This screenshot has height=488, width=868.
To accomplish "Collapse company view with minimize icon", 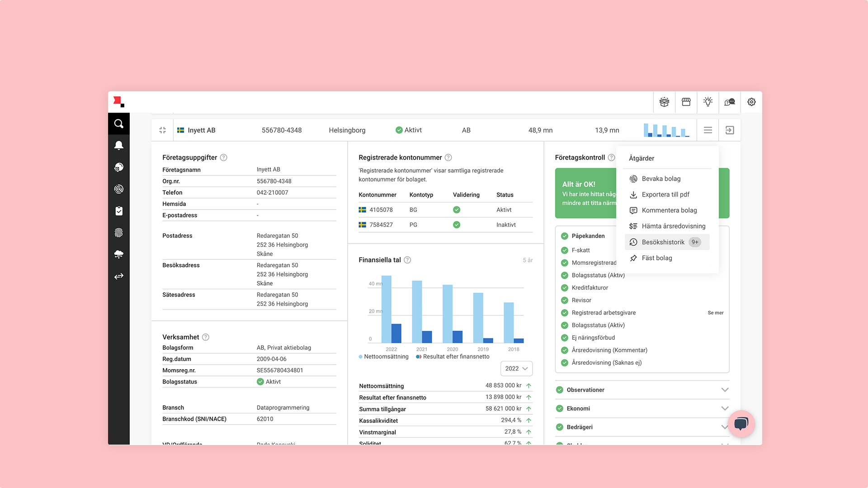I will tap(163, 130).
